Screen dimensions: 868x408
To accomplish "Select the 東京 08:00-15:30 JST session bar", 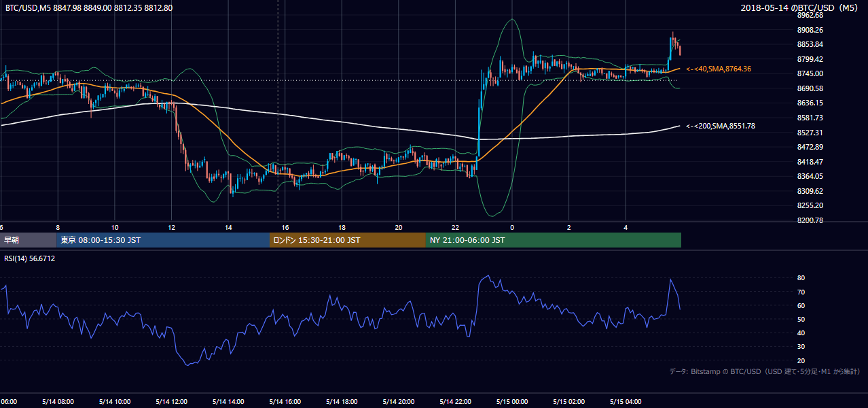I will pos(162,240).
